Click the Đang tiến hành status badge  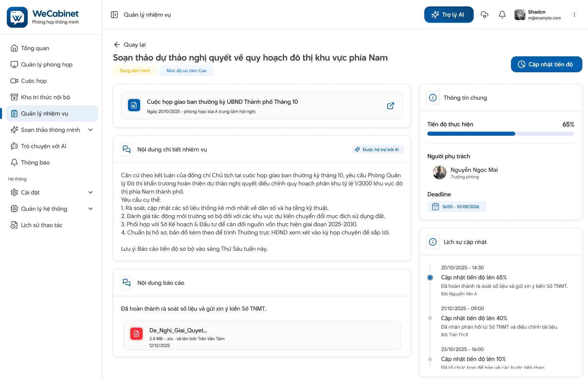pyautogui.click(x=135, y=71)
